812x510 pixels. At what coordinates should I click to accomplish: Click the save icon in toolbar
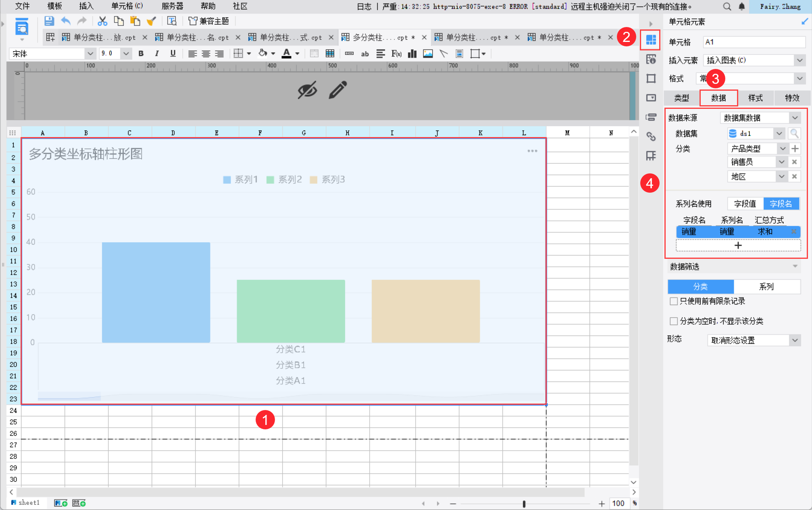pyautogui.click(x=49, y=21)
